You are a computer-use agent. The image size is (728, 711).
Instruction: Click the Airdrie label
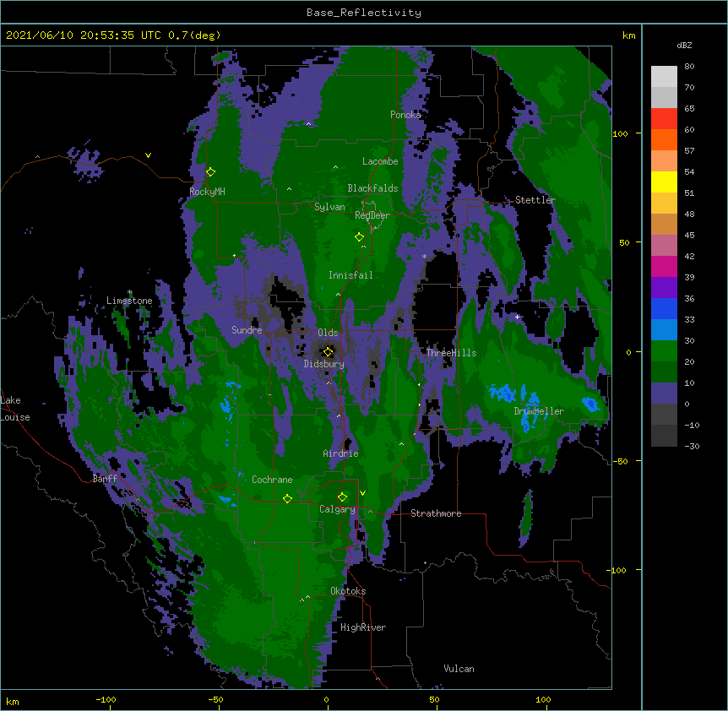341,453
